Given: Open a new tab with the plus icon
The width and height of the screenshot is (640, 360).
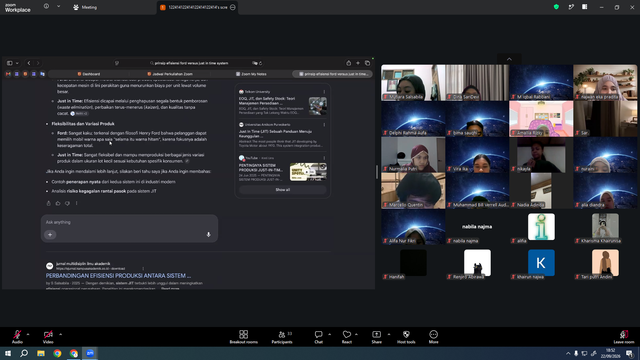Looking at the screenshot, I should tap(358, 63).
